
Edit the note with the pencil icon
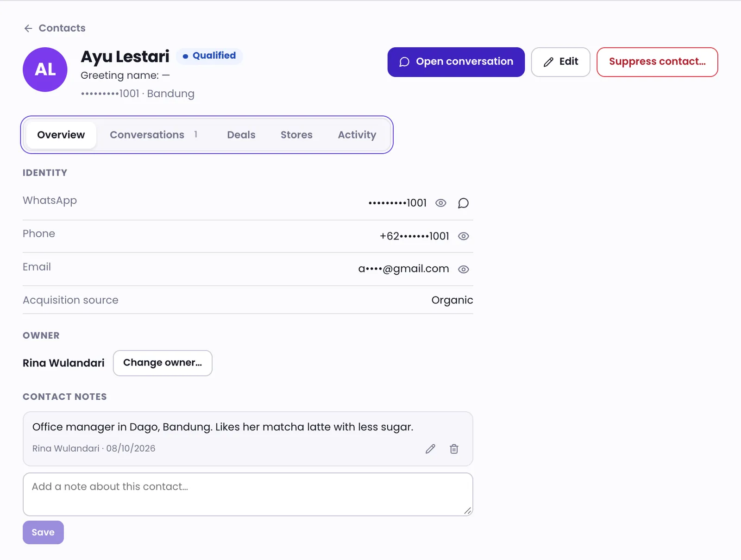[x=430, y=449]
